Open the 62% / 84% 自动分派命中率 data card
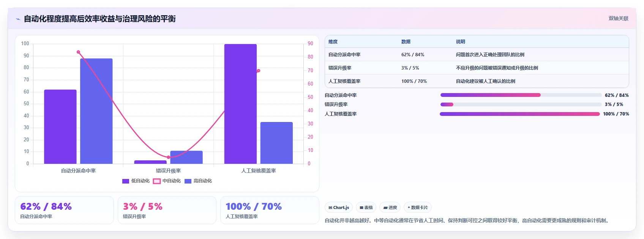The height and width of the screenshot is (239, 644). coord(64,210)
